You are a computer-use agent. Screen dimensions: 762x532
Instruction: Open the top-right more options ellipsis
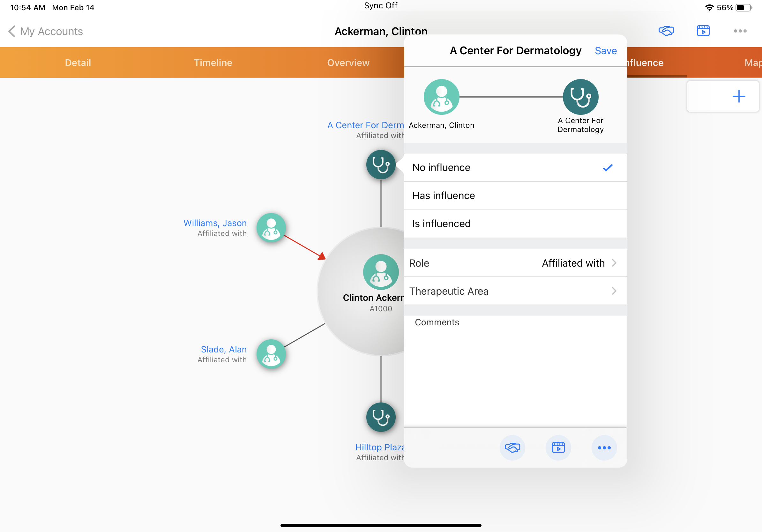click(x=740, y=31)
